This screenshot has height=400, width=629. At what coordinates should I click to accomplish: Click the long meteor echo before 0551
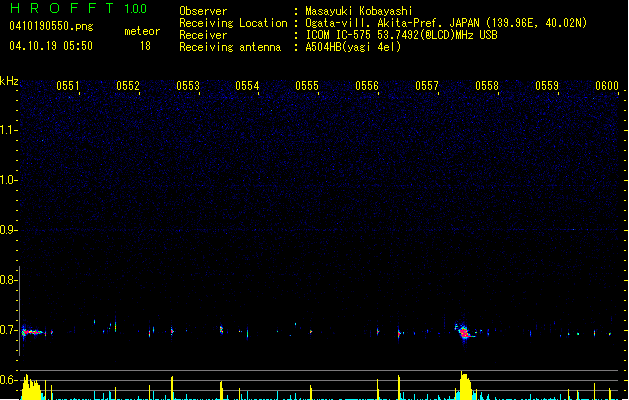[x=33, y=332]
